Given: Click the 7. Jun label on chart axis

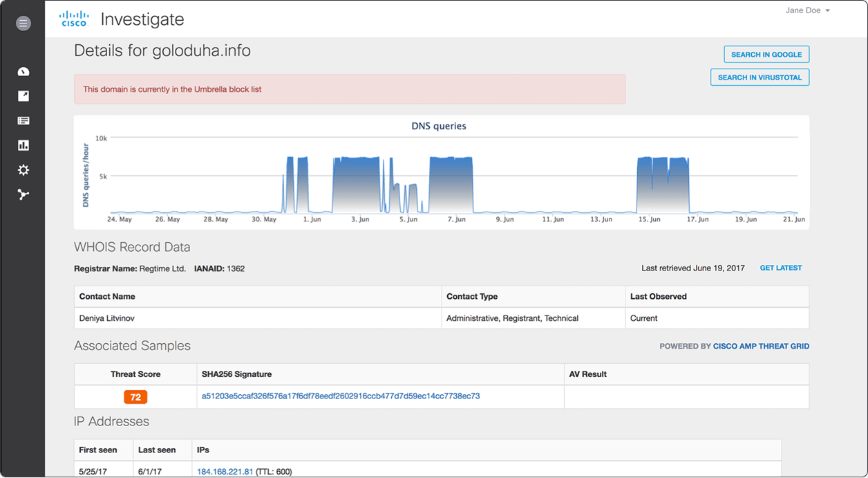Looking at the screenshot, I should pos(456,219).
